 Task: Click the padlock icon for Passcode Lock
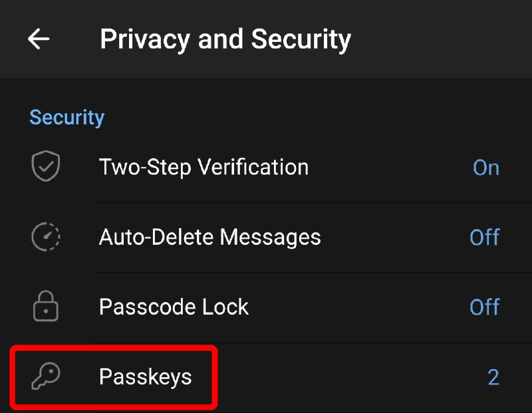coord(46,307)
